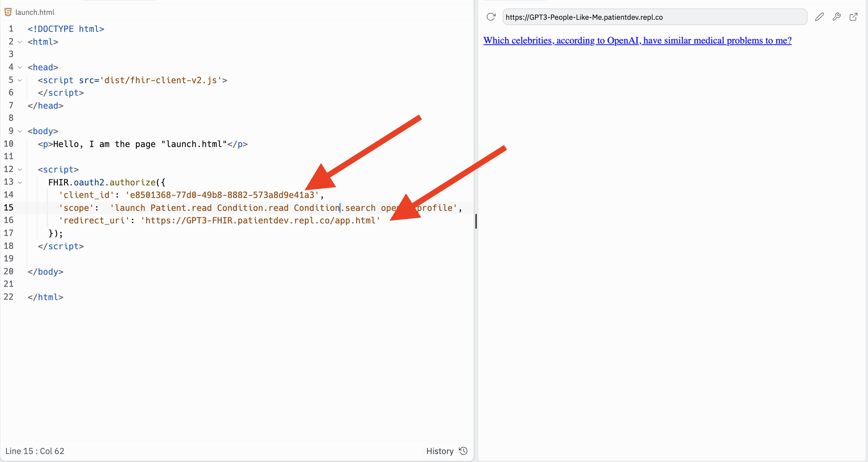This screenshot has height=462, width=868.
Task: Open devtools via the wrench icon
Action: (836, 17)
